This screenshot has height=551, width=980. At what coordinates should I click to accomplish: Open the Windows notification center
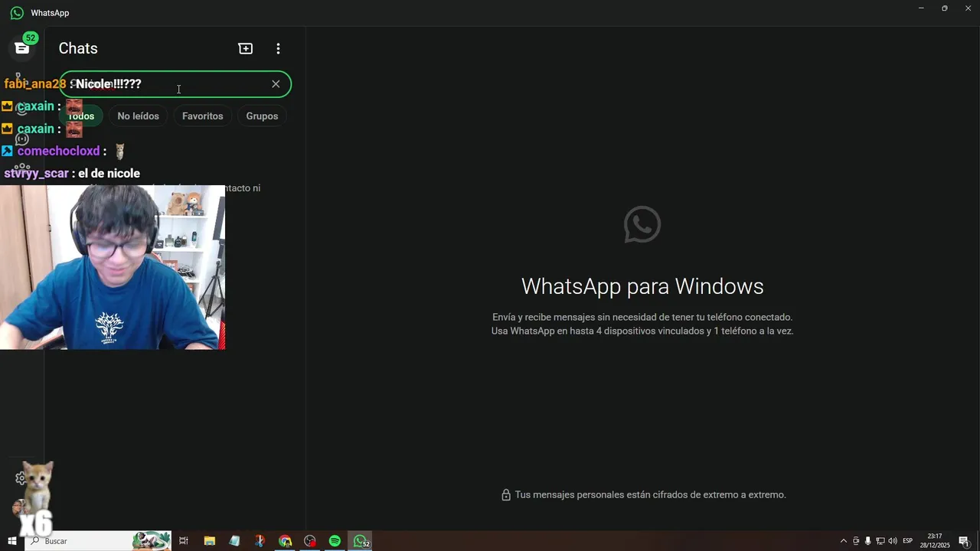point(964,541)
